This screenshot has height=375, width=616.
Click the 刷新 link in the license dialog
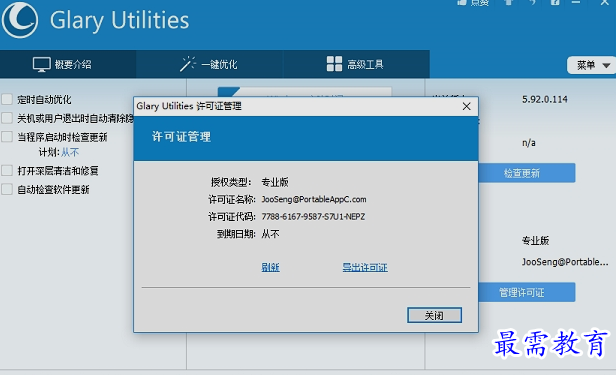(x=270, y=267)
